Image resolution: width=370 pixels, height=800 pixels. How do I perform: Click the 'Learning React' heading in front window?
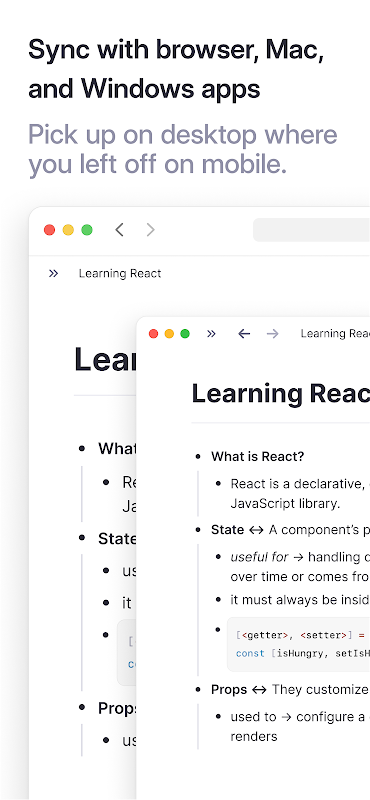coord(281,394)
